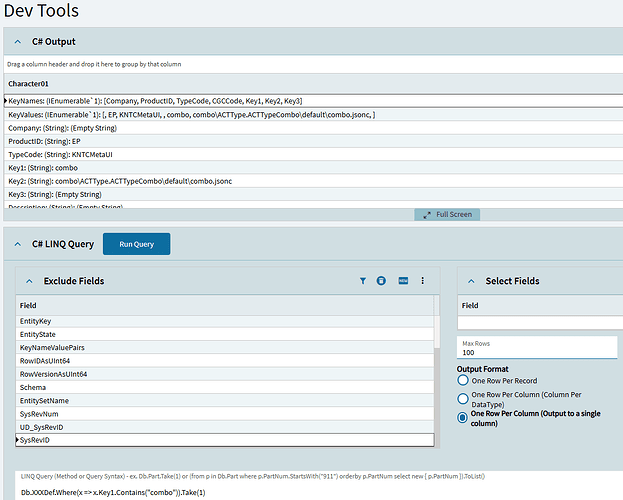Select the 'RowVersionAsUInt64' excluded field row
Viewport: 623px width, 500px height.
[x=225, y=374]
